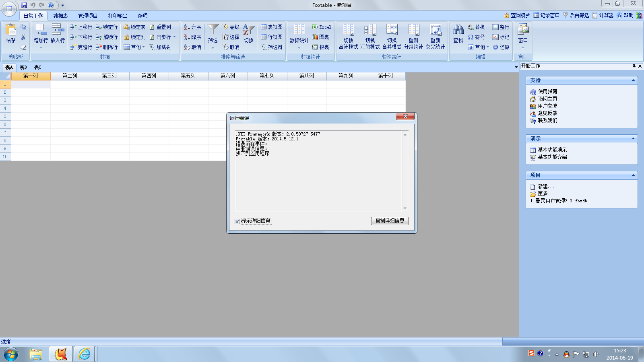Switch to 汇总模式 summary mode
644x362 pixels.
click(x=370, y=36)
